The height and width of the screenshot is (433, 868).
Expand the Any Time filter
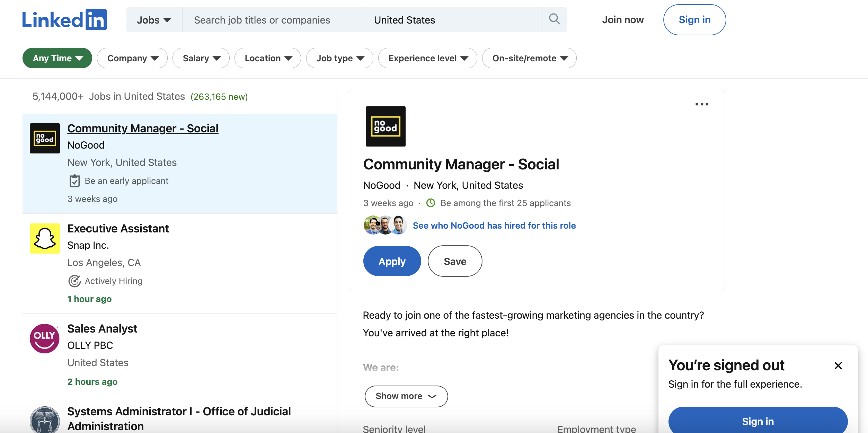pyautogui.click(x=57, y=58)
